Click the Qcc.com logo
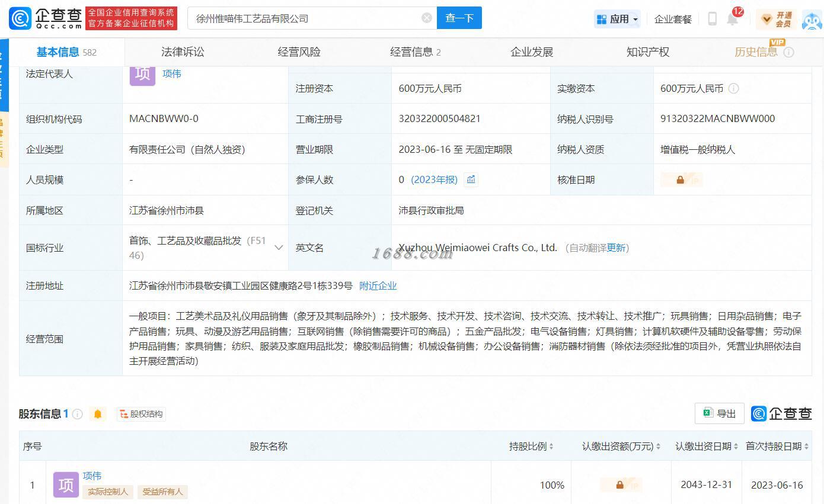824x504 pixels. tap(46, 18)
